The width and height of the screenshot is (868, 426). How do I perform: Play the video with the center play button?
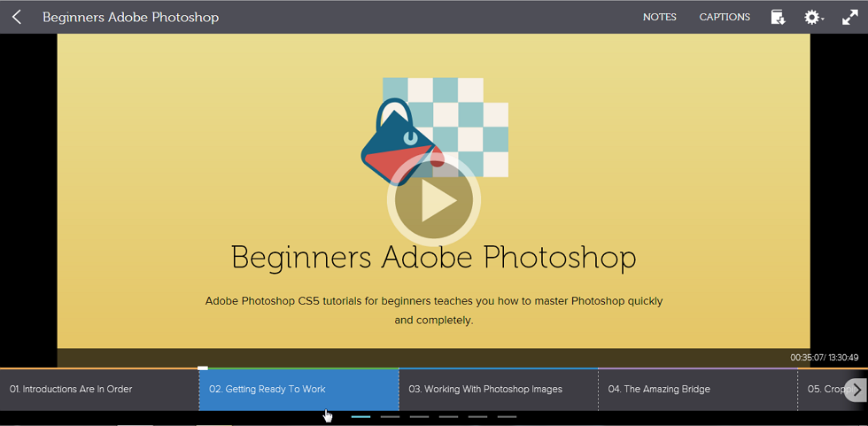(434, 200)
